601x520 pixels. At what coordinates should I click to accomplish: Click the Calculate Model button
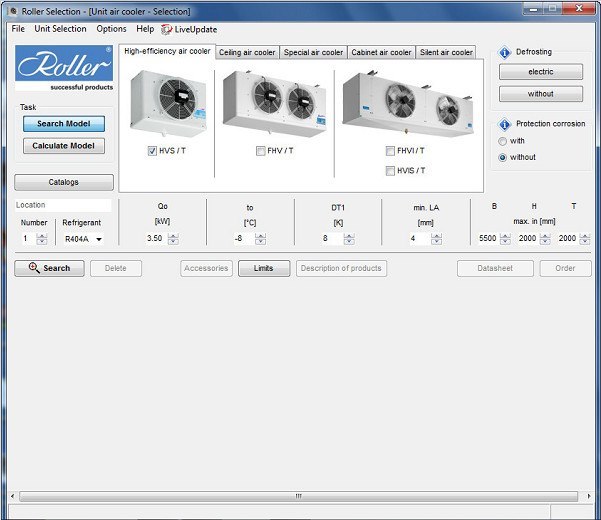click(64, 146)
